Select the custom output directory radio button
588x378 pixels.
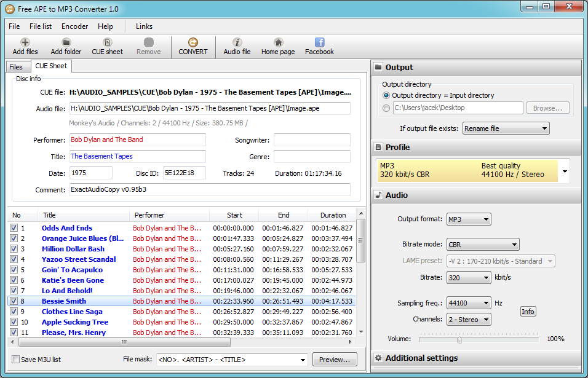click(386, 108)
